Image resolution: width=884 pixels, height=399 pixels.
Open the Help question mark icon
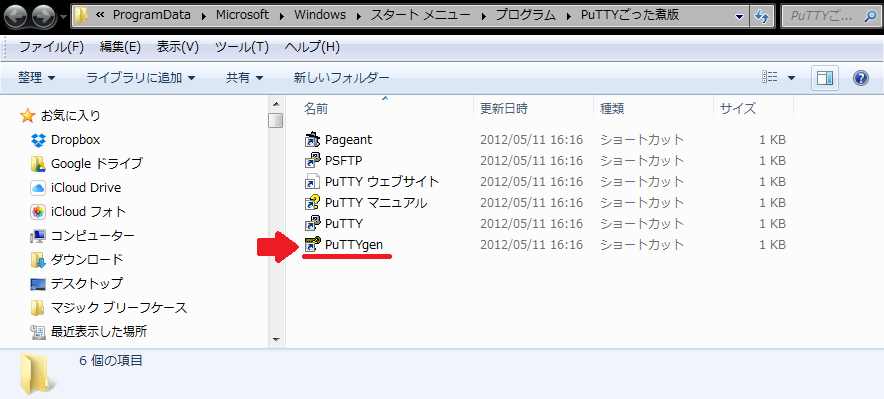pyautogui.click(x=860, y=78)
